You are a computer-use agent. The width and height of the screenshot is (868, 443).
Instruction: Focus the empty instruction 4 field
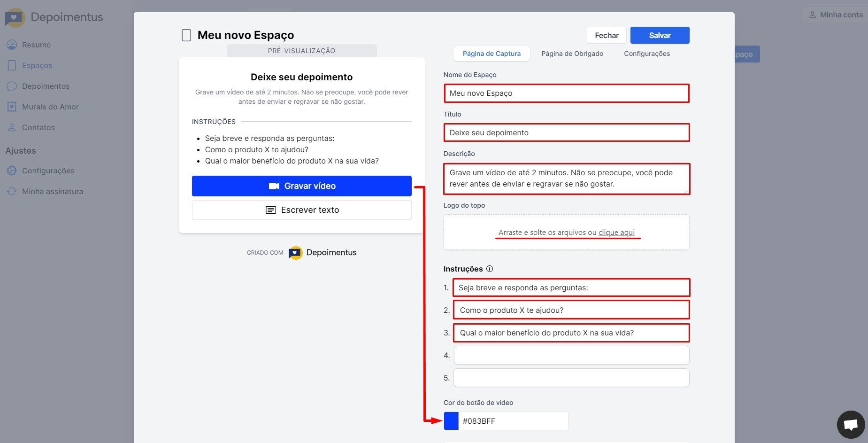click(x=571, y=355)
